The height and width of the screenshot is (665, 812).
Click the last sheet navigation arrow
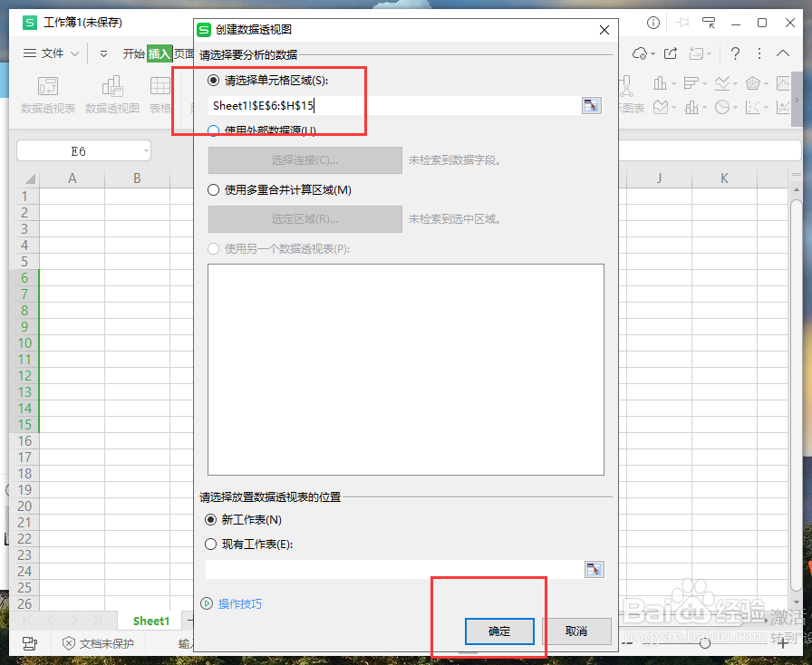tap(97, 621)
